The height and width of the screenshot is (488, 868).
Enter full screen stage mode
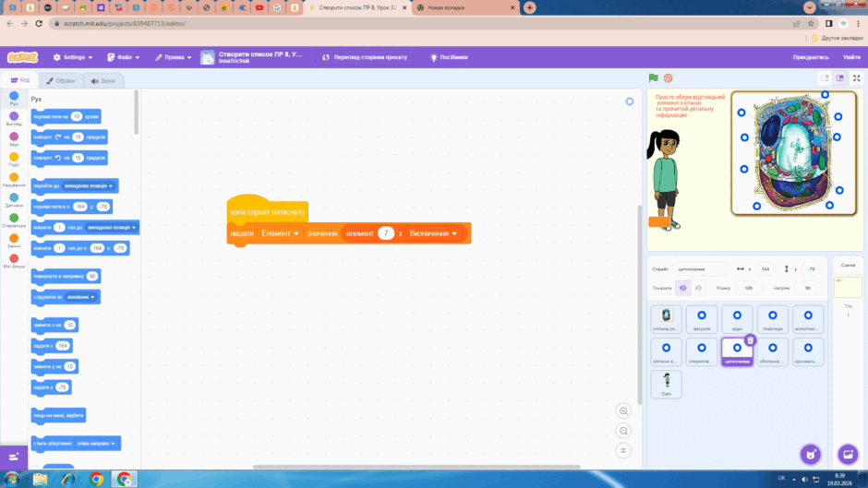pyautogui.click(x=856, y=78)
